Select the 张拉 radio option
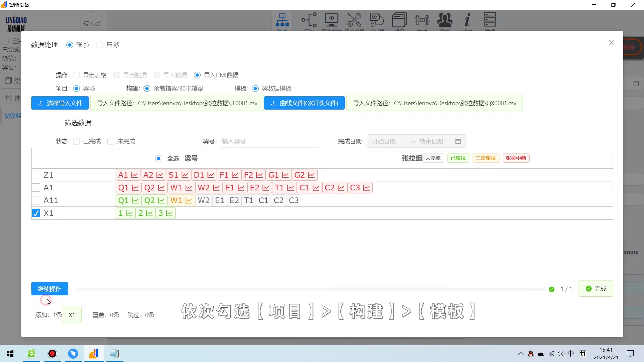 click(70, 45)
